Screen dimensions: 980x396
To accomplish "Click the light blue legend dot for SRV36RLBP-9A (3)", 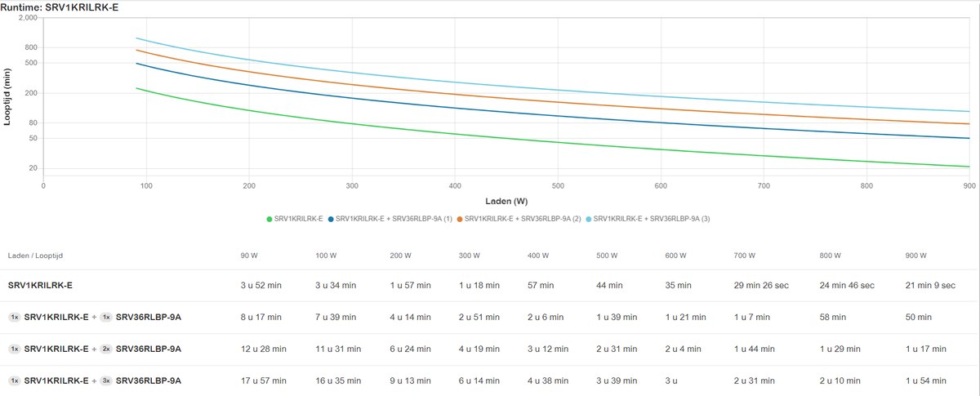I will (x=589, y=219).
